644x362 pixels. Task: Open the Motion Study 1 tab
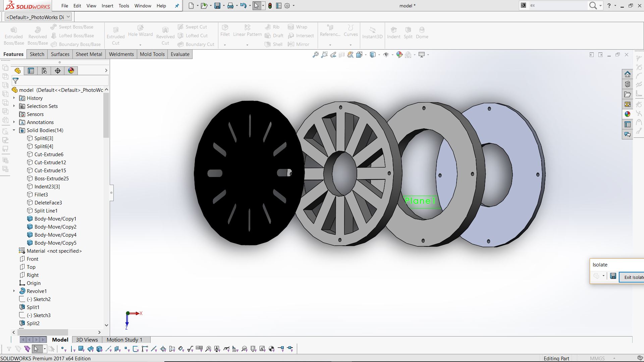click(x=124, y=340)
